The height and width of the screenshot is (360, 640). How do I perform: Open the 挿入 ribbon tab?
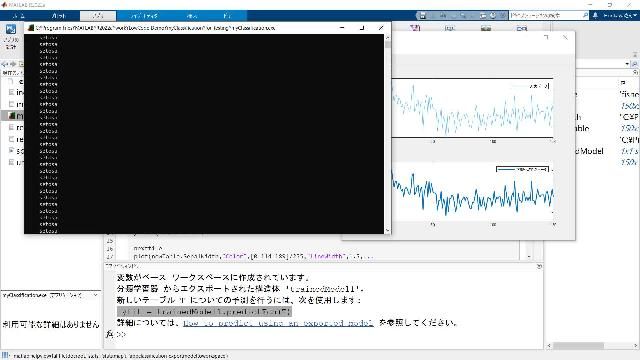[x=192, y=16]
